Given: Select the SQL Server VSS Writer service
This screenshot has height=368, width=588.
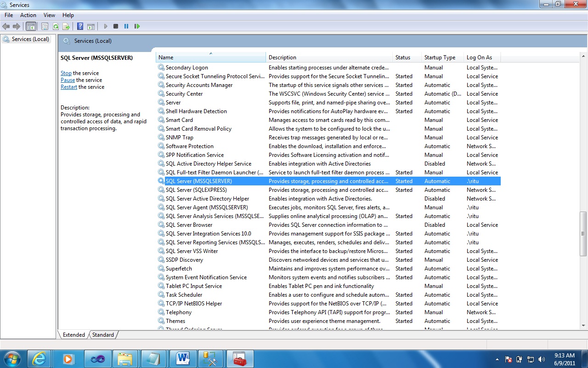Looking at the screenshot, I should click(x=328, y=251).
